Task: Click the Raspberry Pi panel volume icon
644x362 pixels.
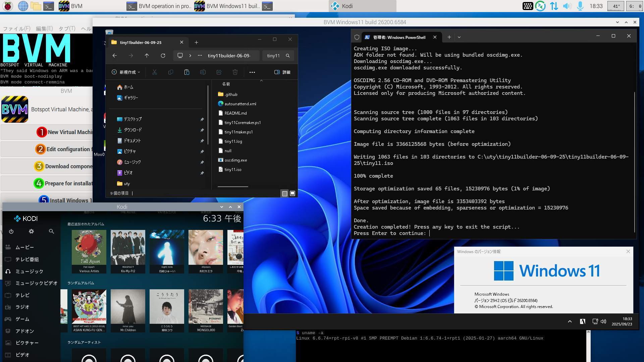Action: coord(567,6)
